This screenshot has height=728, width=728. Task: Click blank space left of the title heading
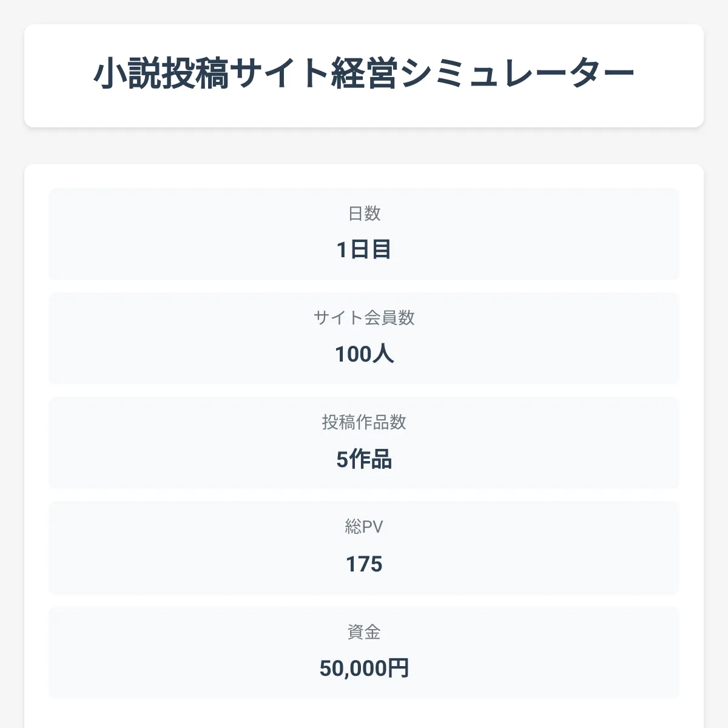click(58, 75)
